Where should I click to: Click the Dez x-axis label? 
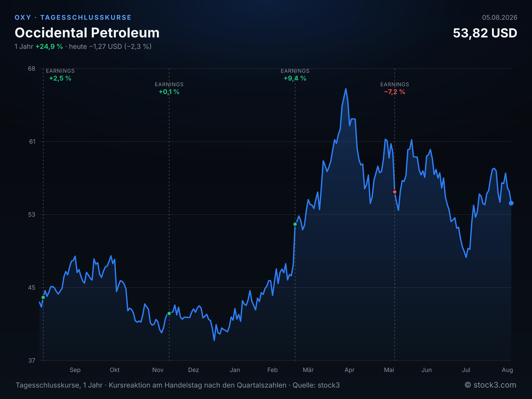[194, 370]
